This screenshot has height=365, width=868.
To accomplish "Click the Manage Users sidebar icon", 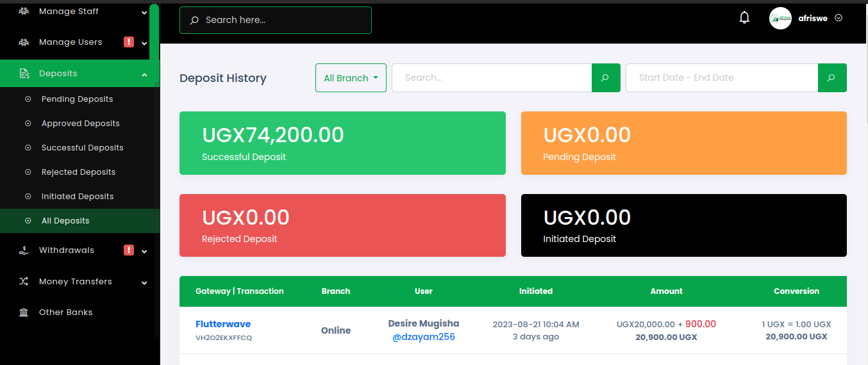I will 24,42.
